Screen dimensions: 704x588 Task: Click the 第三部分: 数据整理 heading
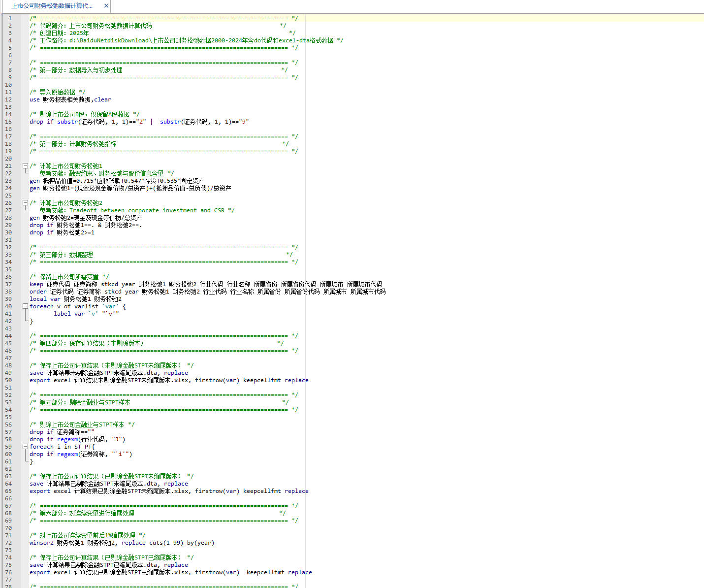(161, 255)
